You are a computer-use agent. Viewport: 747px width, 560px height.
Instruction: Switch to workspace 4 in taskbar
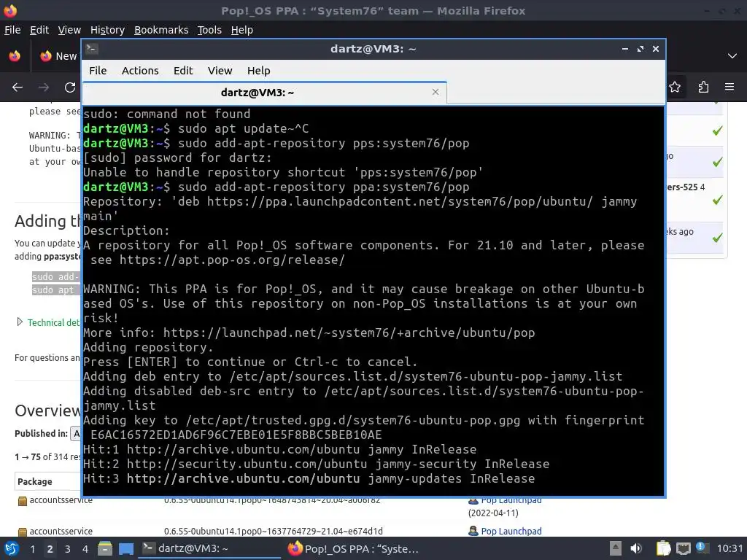pyautogui.click(x=85, y=549)
